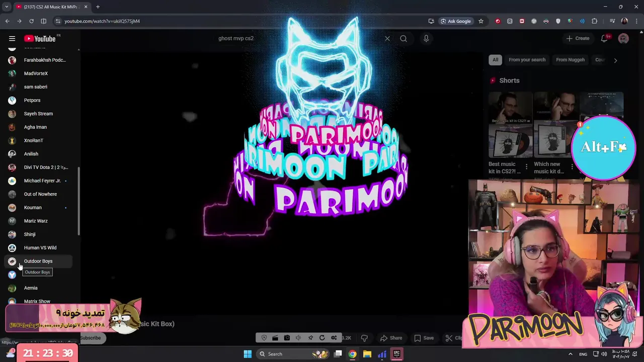Open the Windows Start menu

pyautogui.click(x=248, y=354)
